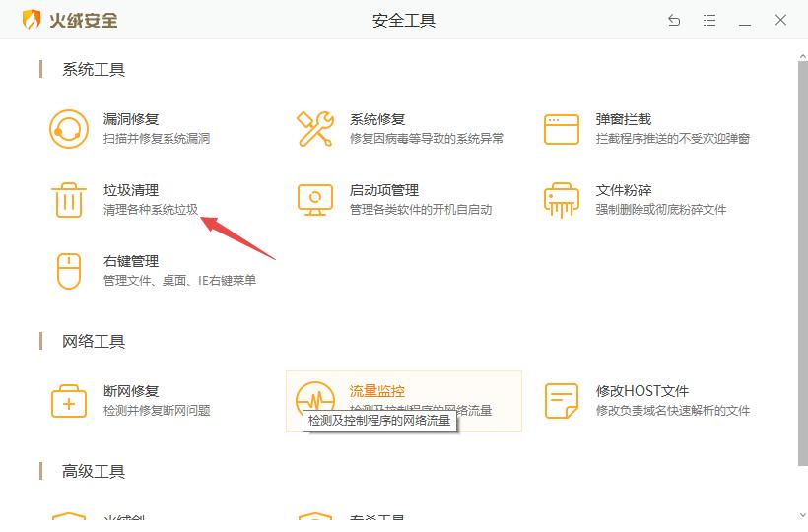Click description 修复因病毒等导致的系统异常
Image resolution: width=808 pixels, height=532 pixels.
click(426, 139)
